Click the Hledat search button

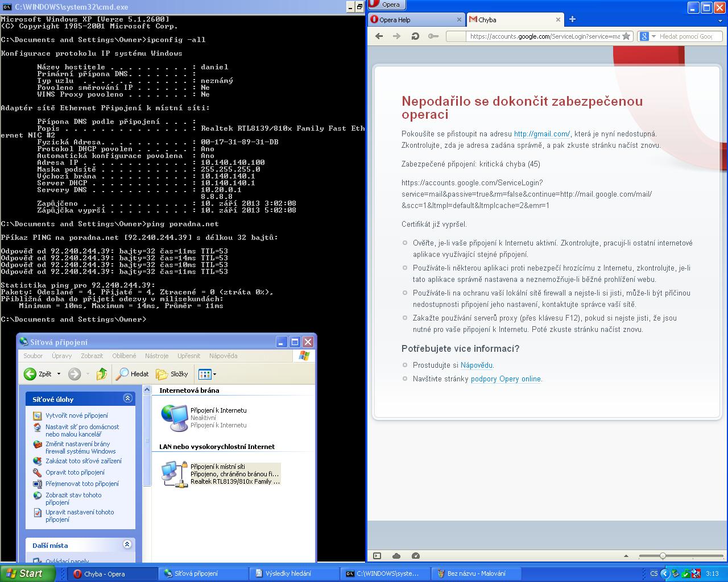[132, 373]
